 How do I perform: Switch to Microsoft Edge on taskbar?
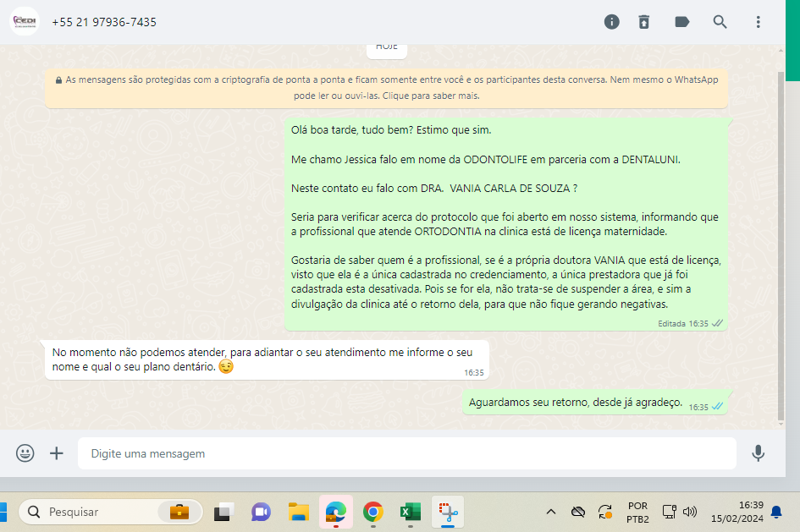(336, 512)
